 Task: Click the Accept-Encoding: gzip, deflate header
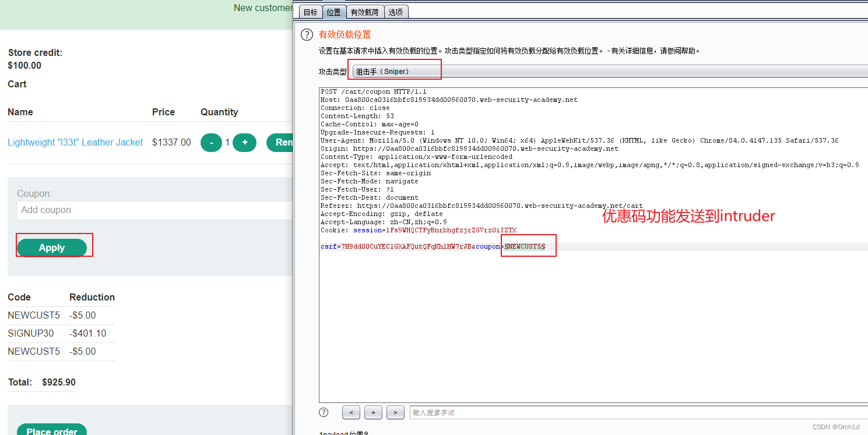381,214
